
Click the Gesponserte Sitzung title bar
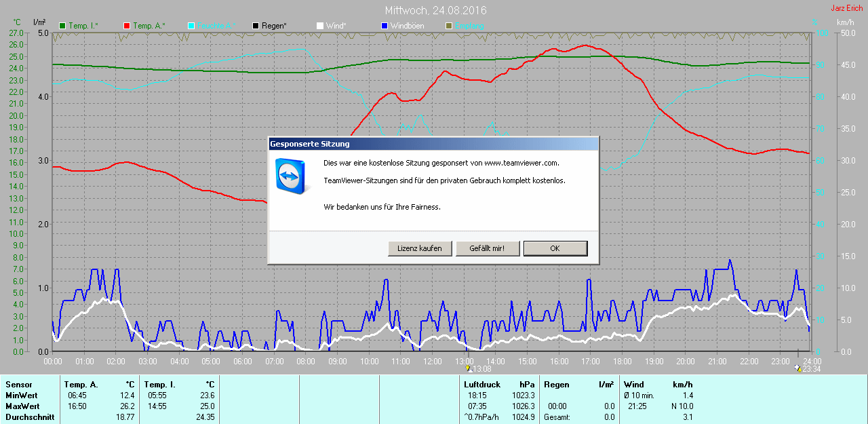433,144
